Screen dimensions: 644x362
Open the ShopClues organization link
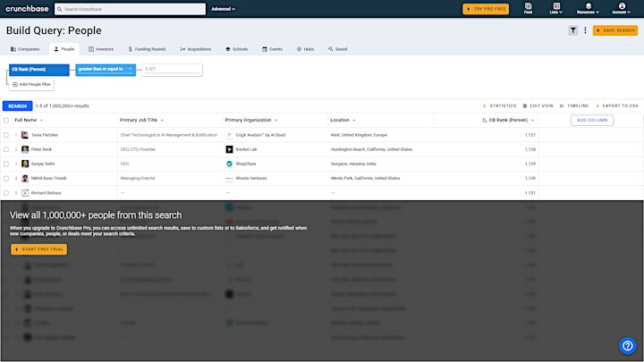pos(246,164)
